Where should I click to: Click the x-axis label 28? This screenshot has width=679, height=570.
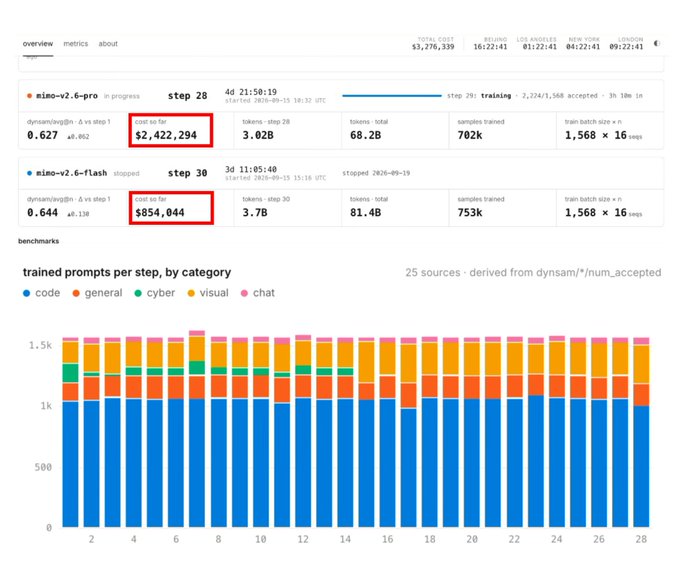(x=641, y=540)
